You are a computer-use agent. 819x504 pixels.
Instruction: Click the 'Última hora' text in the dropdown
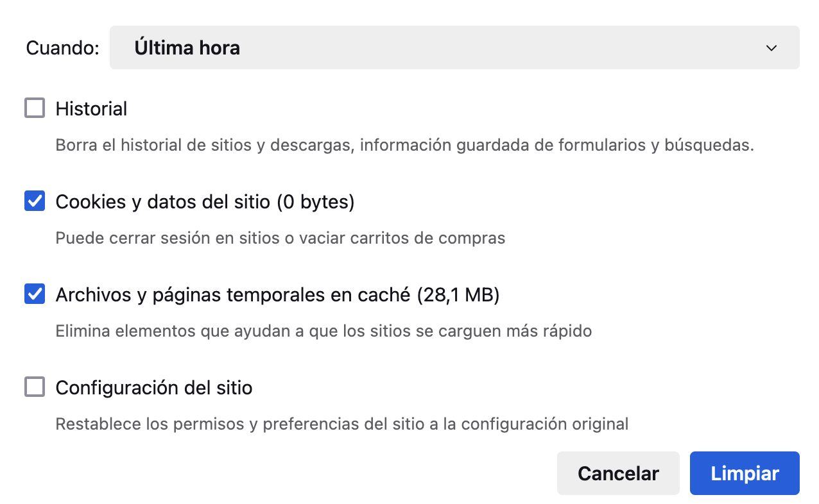pos(187,47)
